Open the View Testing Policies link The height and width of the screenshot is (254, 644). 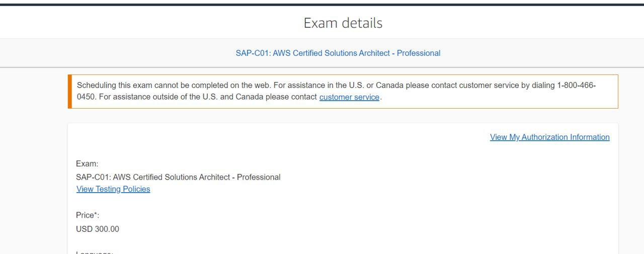(113, 189)
